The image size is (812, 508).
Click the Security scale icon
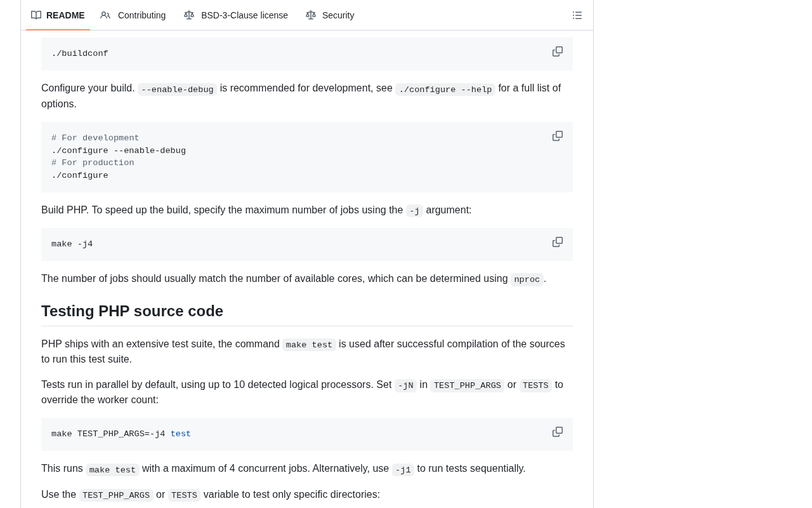coord(311,15)
